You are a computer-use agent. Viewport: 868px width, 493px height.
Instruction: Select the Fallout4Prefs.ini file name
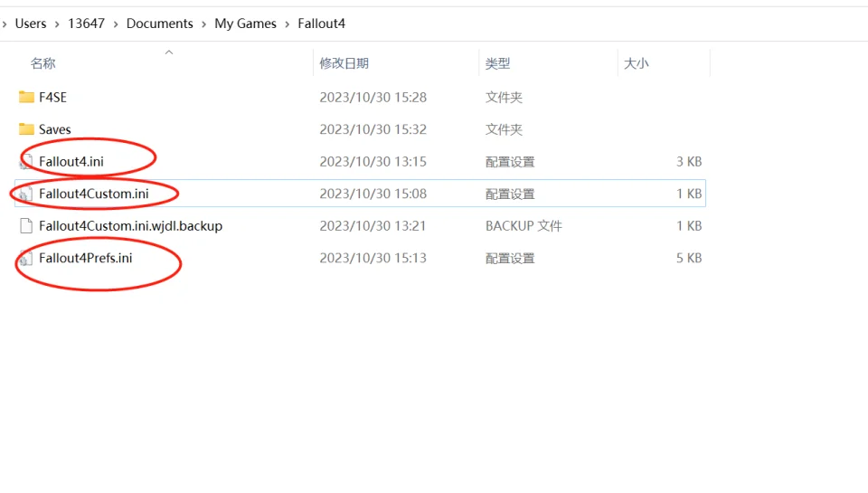(86, 258)
